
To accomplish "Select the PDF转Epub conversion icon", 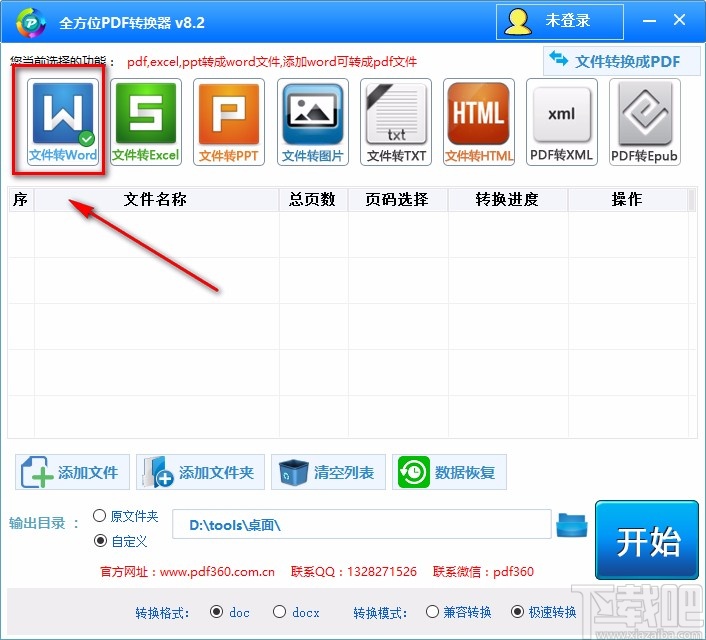I will click(x=645, y=122).
